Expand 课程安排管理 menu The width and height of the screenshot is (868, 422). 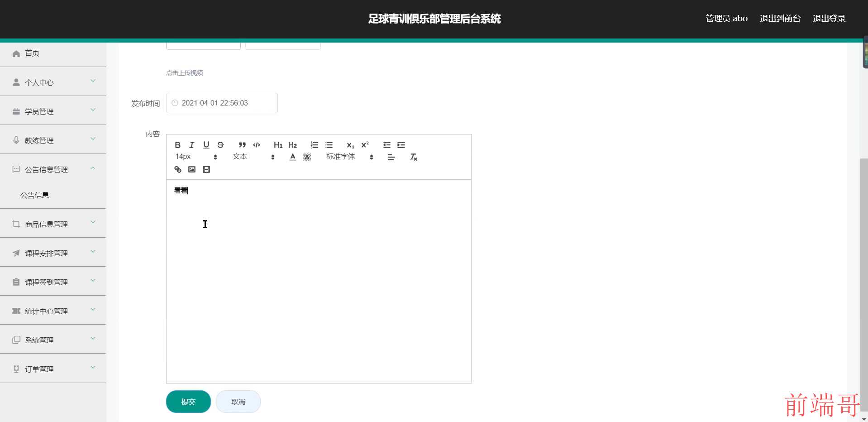(53, 253)
